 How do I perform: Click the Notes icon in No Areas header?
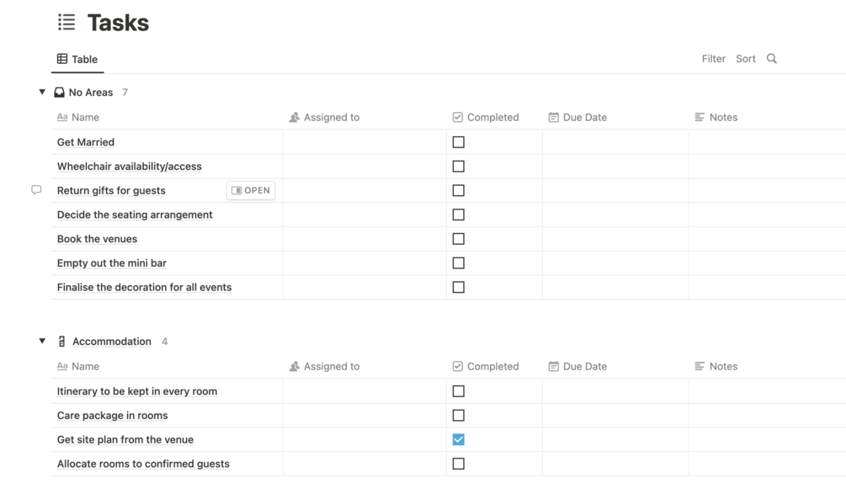coord(700,118)
